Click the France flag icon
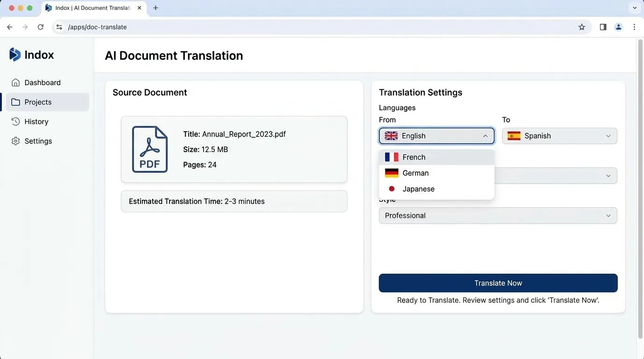This screenshot has width=644, height=359. 392,157
